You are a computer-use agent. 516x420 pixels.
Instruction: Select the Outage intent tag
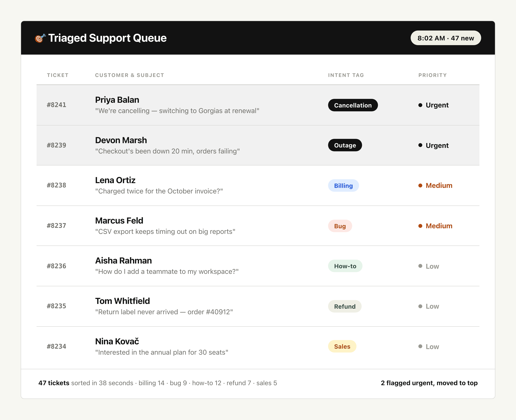345,145
